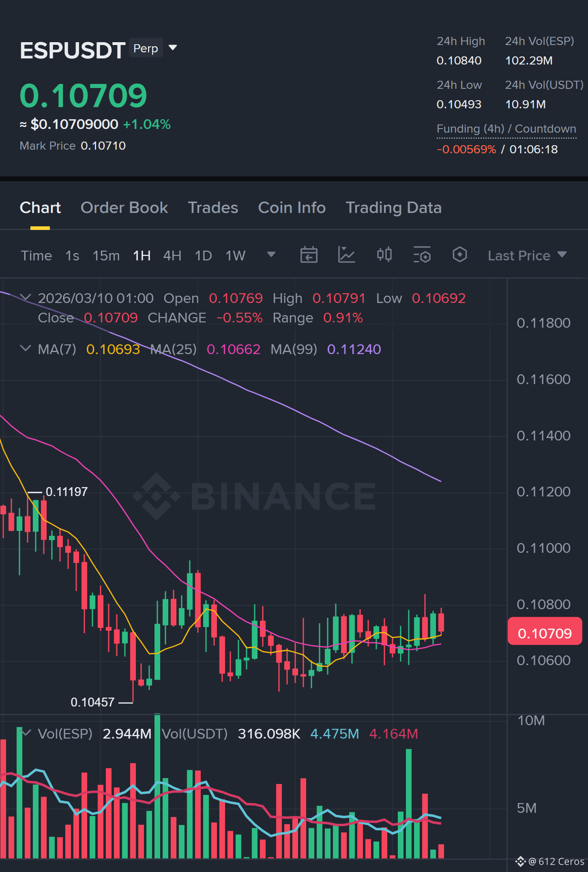Viewport: 588px width, 872px height.
Task: Select the 4H timeframe
Action: point(172,256)
